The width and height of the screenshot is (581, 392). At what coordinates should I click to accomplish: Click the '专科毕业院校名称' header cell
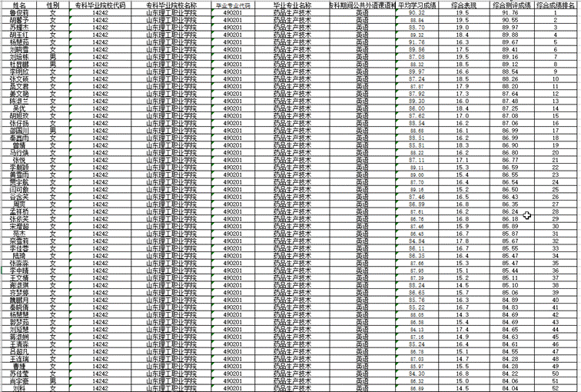[x=171, y=5]
